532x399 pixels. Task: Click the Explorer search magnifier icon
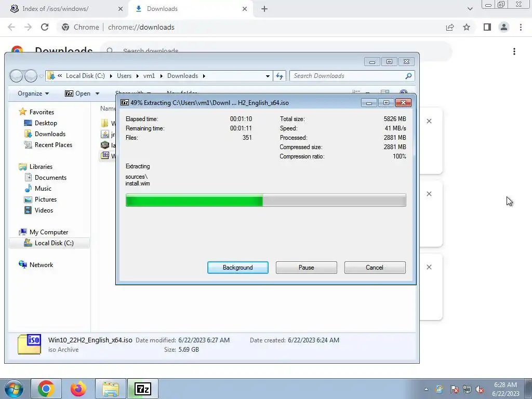[408, 76]
